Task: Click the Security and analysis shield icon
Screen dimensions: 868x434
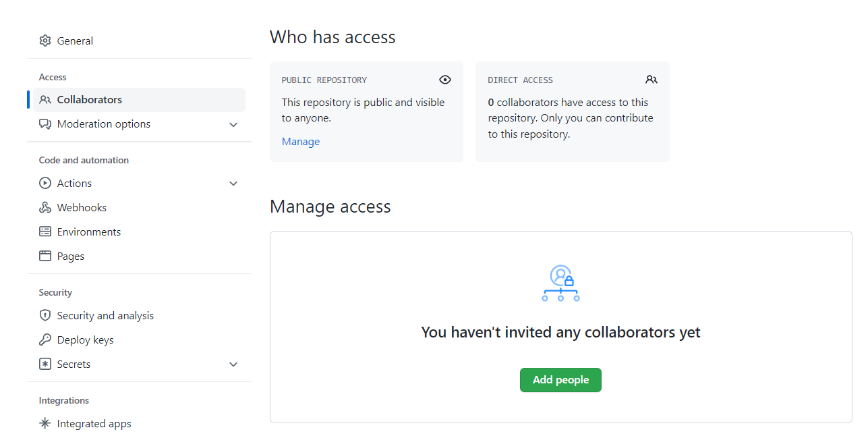Action: pyautogui.click(x=45, y=316)
